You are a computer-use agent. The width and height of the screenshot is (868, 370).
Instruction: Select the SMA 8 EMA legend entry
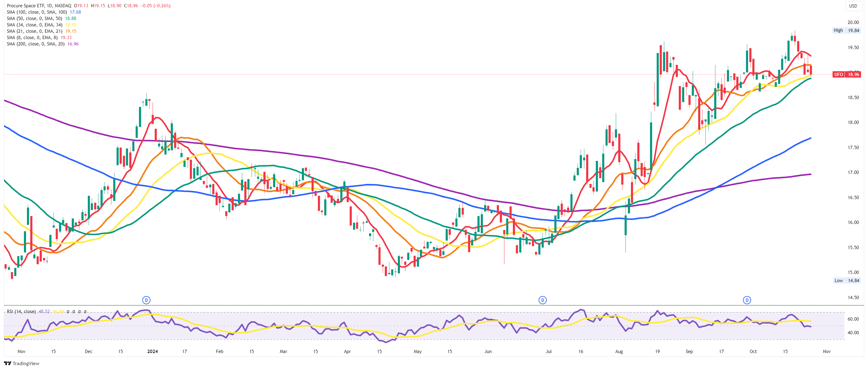pyautogui.click(x=32, y=38)
